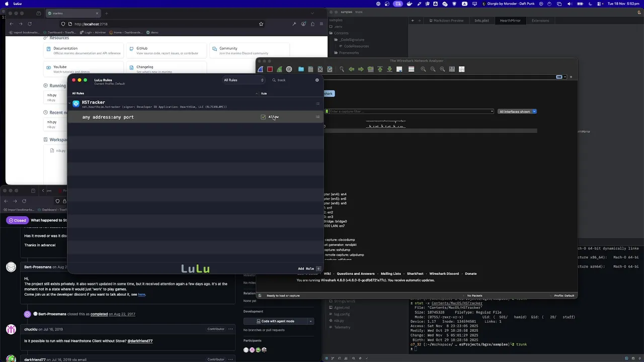Click the green go back arrow in Wireshark toolbar
This screenshot has width=644, height=362.
[x=351, y=69]
